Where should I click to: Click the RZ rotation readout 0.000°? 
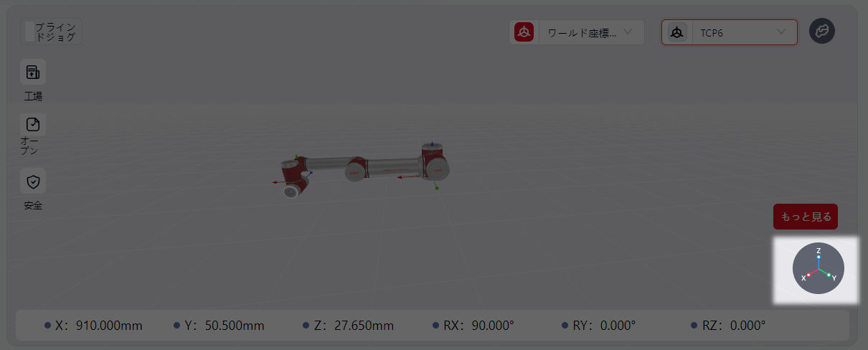pos(747,326)
